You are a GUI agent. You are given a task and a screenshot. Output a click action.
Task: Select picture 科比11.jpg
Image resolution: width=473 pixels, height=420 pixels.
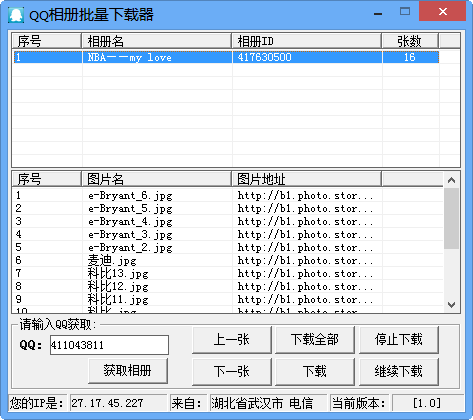point(118,299)
